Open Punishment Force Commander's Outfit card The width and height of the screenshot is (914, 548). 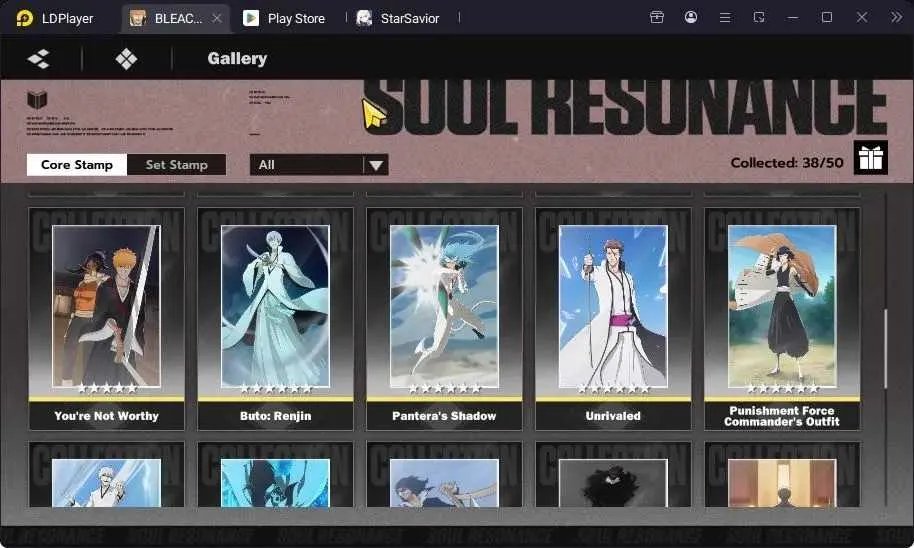782,319
